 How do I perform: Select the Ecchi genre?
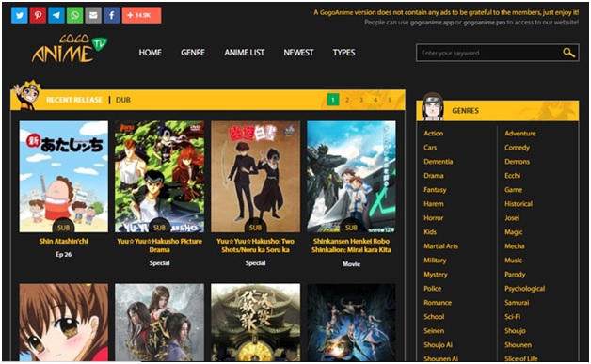[x=513, y=176]
